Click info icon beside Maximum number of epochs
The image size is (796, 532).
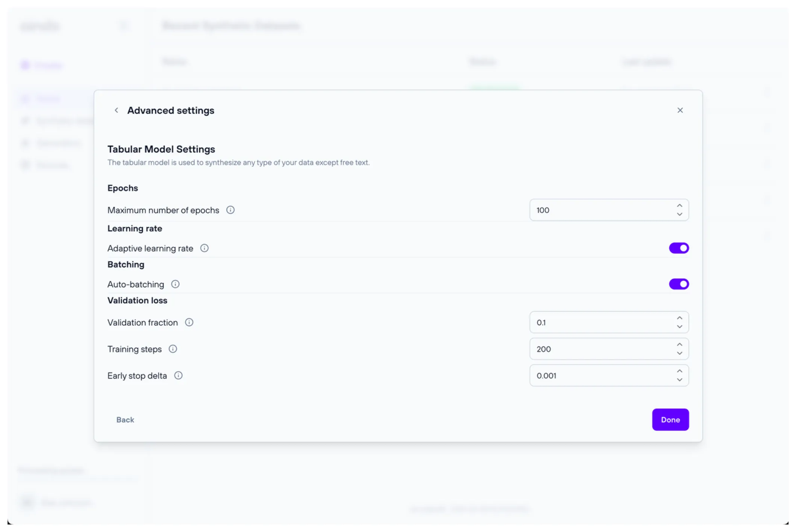(230, 210)
